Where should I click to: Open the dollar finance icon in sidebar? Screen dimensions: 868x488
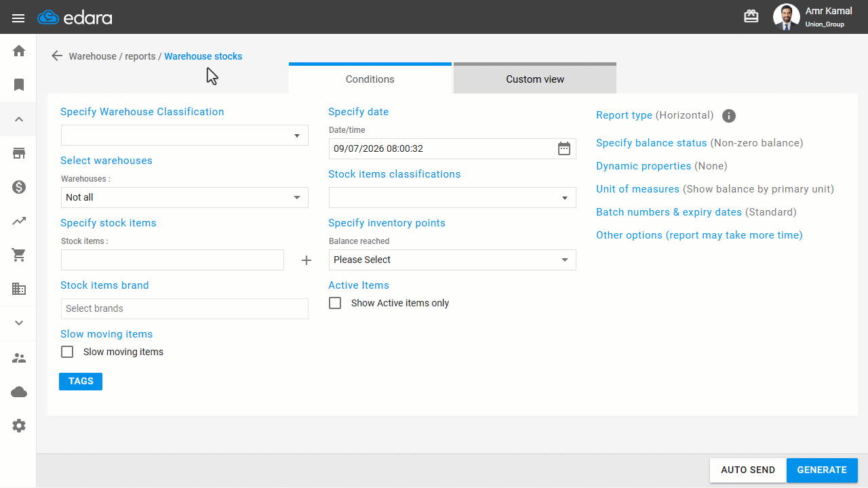[x=19, y=187]
